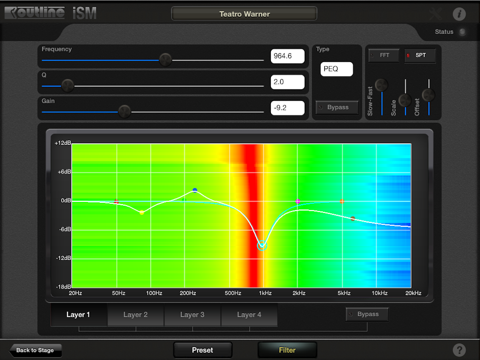Select the orange filter node at 5kHz

[x=342, y=201]
